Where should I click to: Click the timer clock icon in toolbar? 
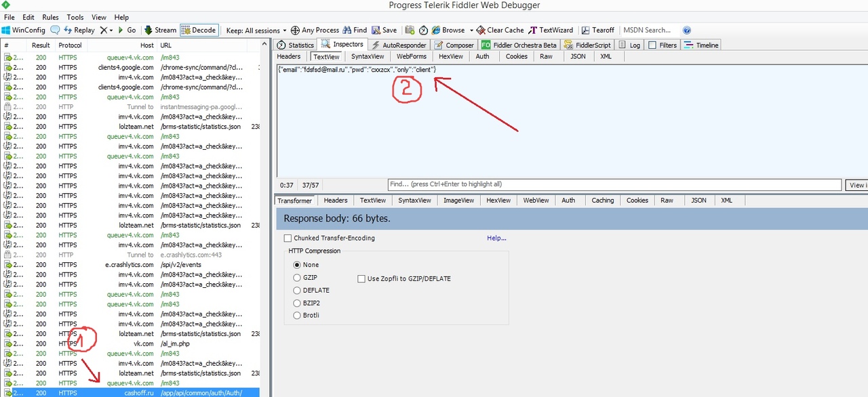pyautogui.click(x=423, y=30)
